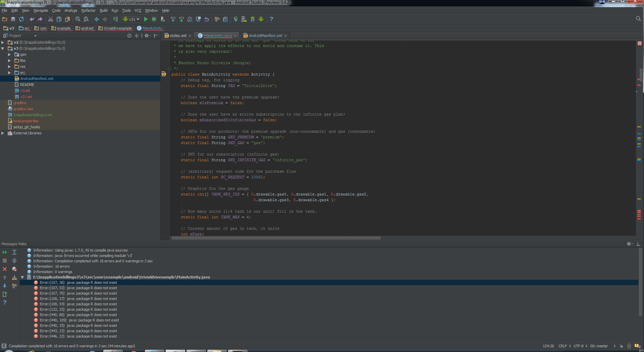Toggle hide warnings filter in Messages panel
Screen dimensions: 644x352
pyautogui.click(x=14, y=269)
